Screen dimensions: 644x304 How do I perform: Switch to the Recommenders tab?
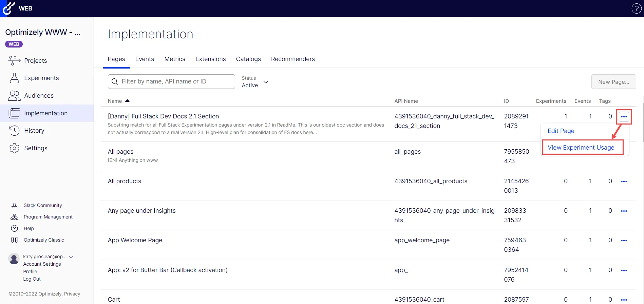[x=293, y=59]
